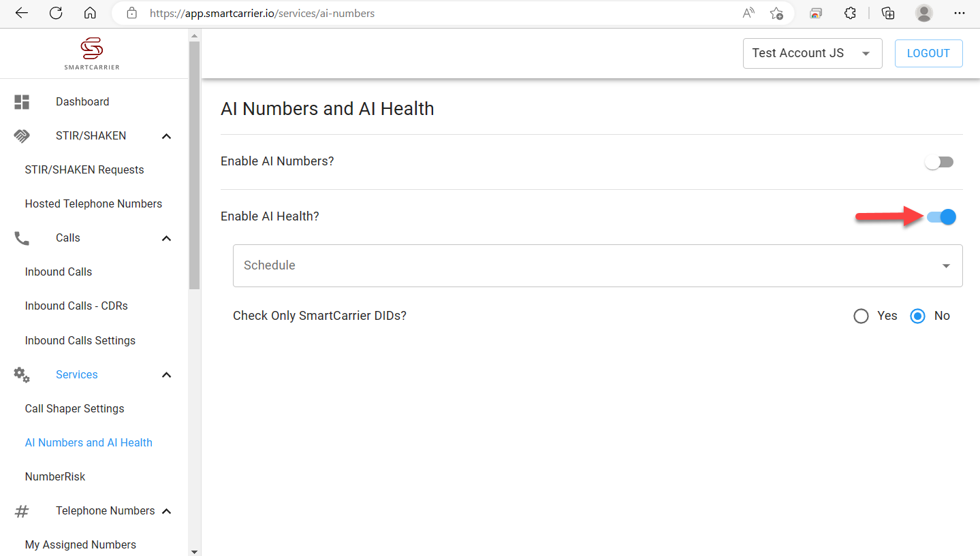
Task: Click the LOGOUT button
Action: pos(928,53)
